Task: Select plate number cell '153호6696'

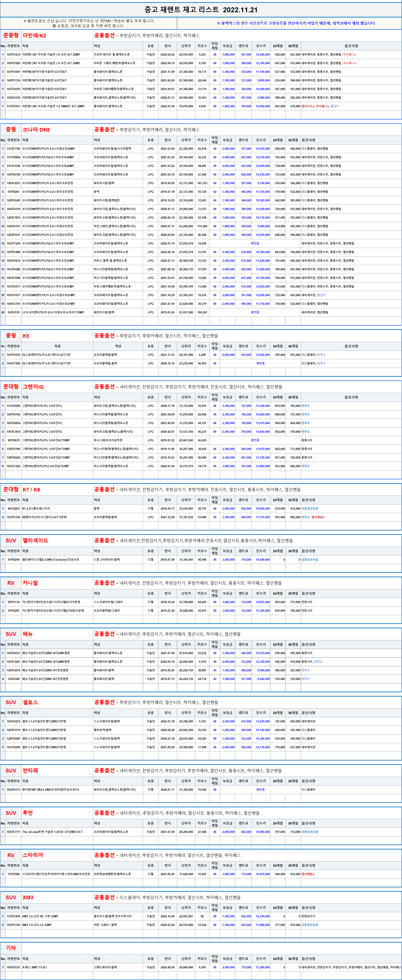Action: pyautogui.click(x=13, y=406)
